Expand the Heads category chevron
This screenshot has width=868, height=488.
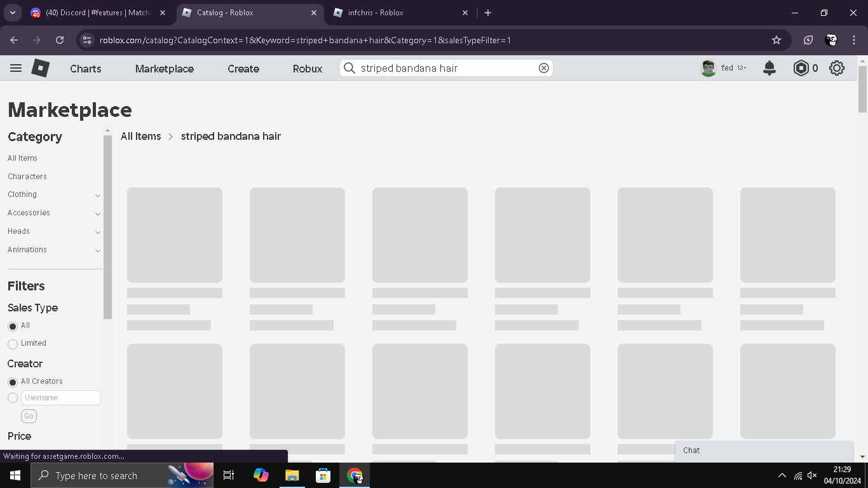[98, 232]
